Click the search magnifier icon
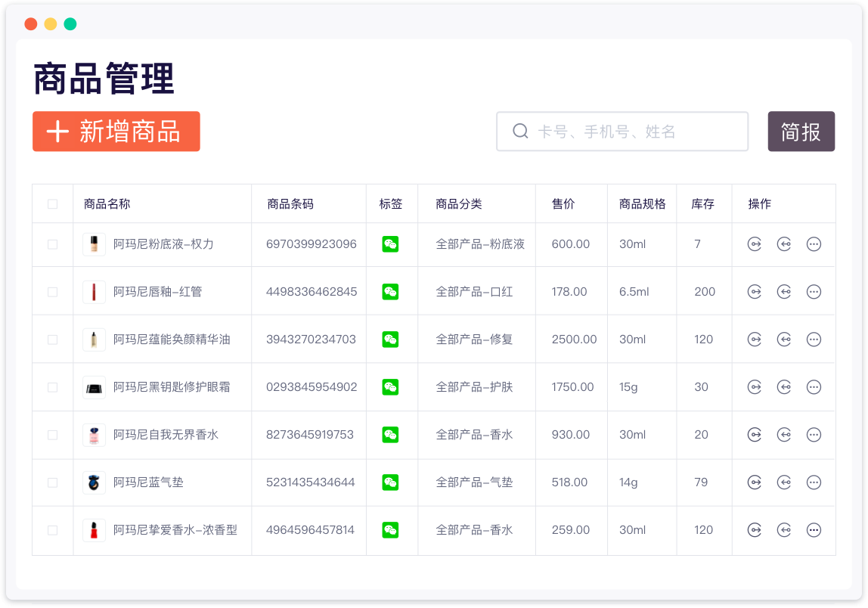Image resolution: width=868 pixels, height=608 pixels. [520, 132]
